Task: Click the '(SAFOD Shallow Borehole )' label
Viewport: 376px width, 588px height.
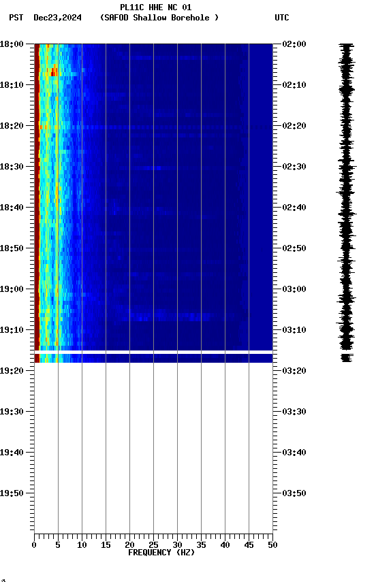Action: tap(159, 18)
